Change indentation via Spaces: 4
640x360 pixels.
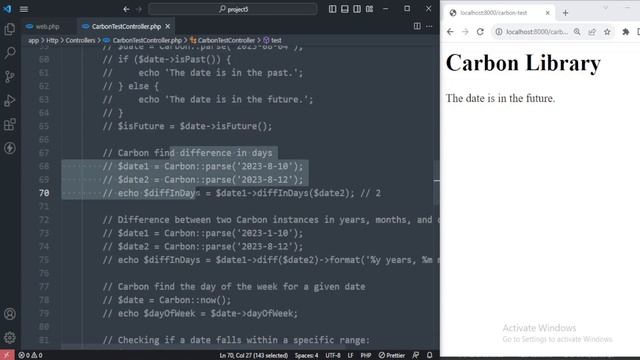(x=307, y=355)
